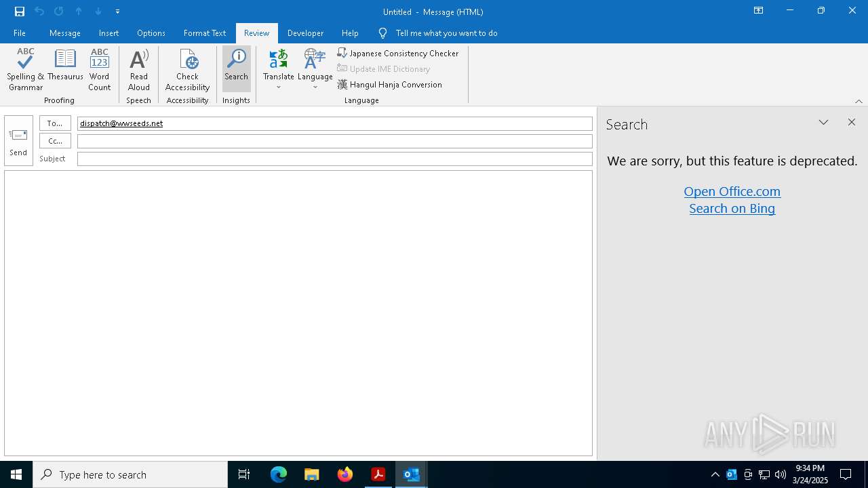
Task: Click the Outlook tray icon
Action: click(732, 474)
